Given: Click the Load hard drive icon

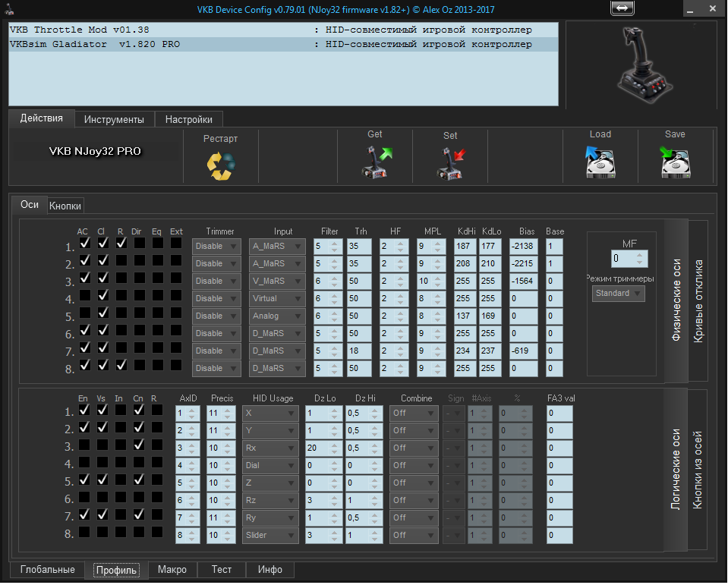Looking at the screenshot, I should click(x=600, y=162).
